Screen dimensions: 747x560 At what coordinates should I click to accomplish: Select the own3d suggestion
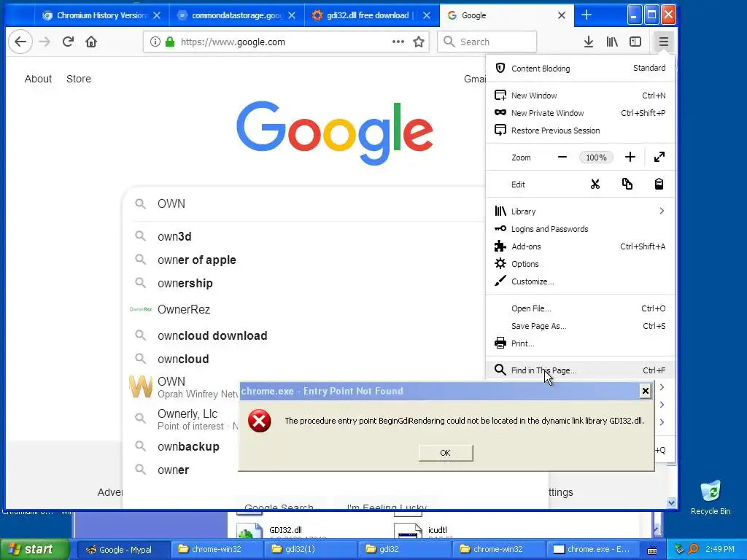click(x=305, y=237)
